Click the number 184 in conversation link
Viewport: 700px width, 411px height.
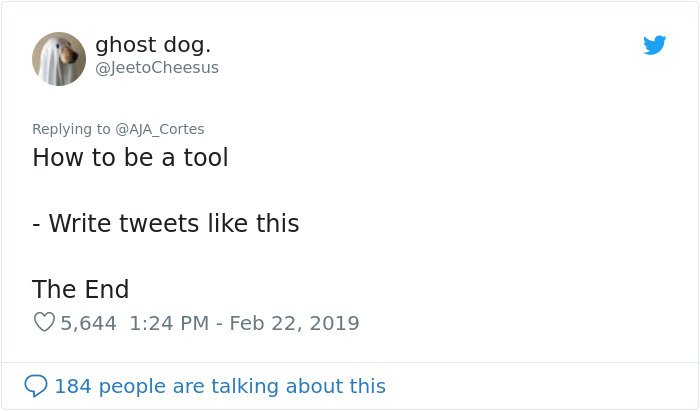click(73, 386)
